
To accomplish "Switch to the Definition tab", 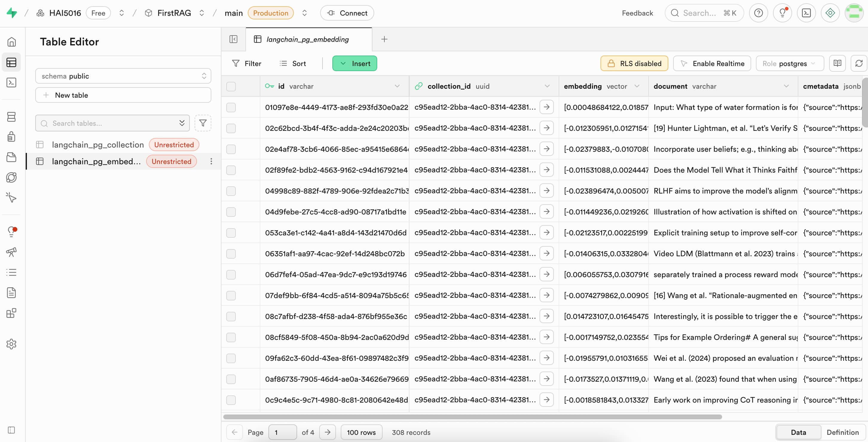I will pyautogui.click(x=842, y=432).
